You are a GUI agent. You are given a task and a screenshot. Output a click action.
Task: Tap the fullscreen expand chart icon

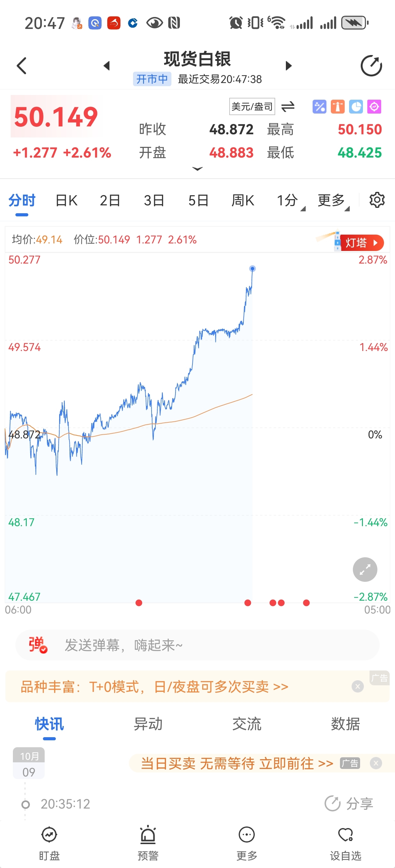pyautogui.click(x=365, y=570)
